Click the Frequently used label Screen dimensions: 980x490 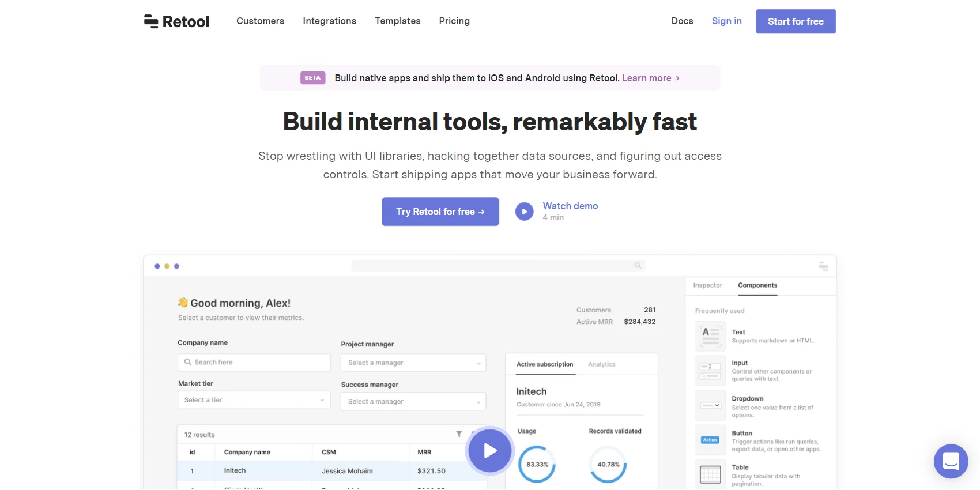719,311
